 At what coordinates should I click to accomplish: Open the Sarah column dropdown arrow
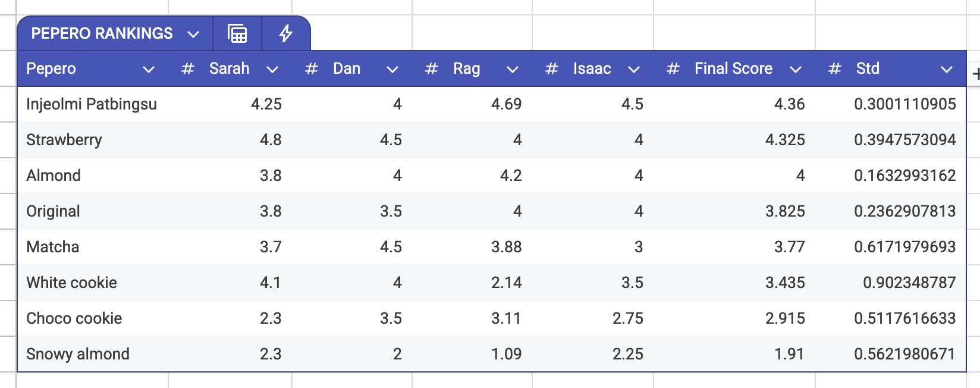(272, 70)
